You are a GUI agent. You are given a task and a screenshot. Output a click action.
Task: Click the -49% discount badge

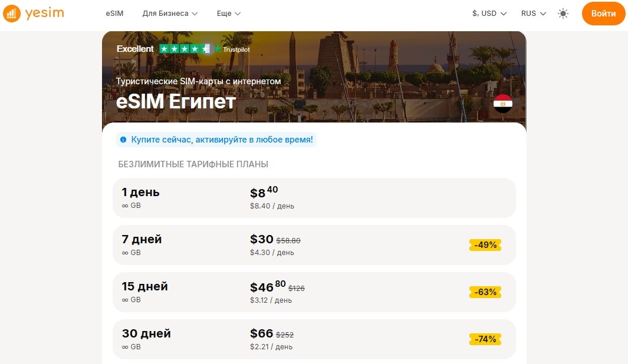485,245
